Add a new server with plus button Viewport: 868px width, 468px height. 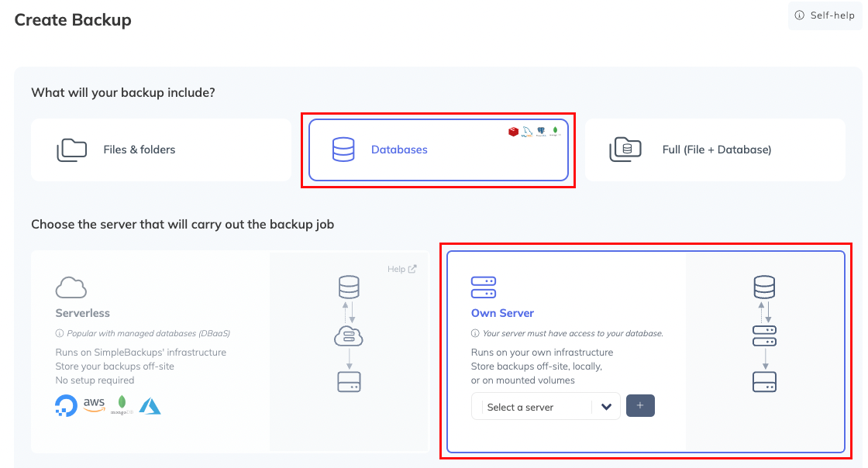[641, 406]
